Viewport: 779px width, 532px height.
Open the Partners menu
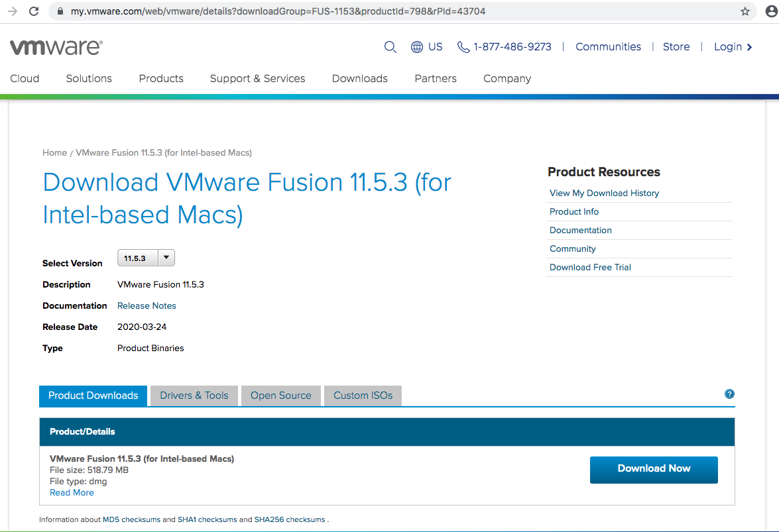tap(435, 78)
